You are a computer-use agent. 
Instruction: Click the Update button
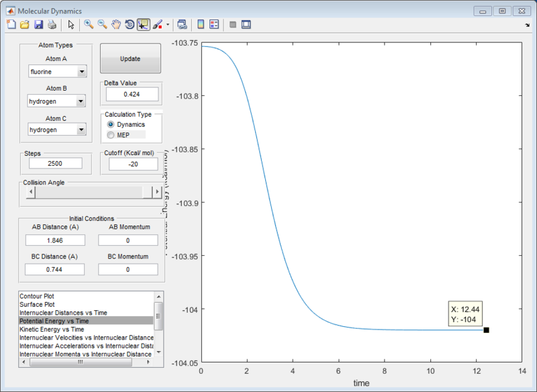[x=130, y=58]
